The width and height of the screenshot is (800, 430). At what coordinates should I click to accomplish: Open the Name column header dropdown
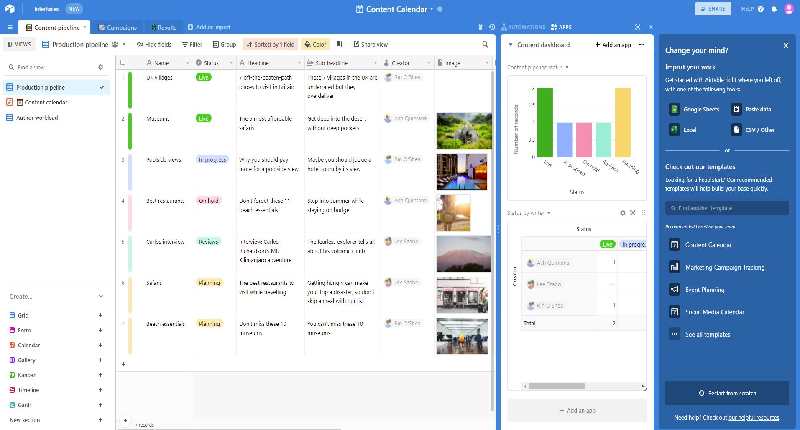(187, 63)
